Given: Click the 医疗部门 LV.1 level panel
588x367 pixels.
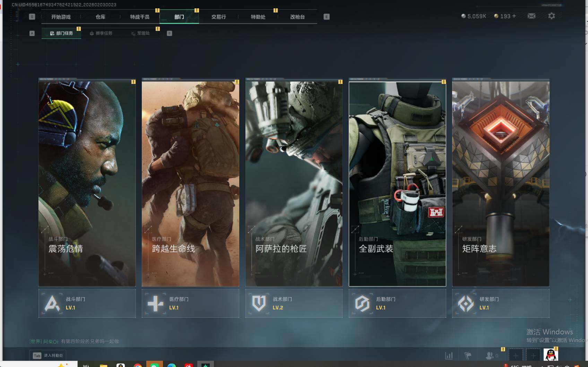Looking at the screenshot, I should [x=190, y=304].
